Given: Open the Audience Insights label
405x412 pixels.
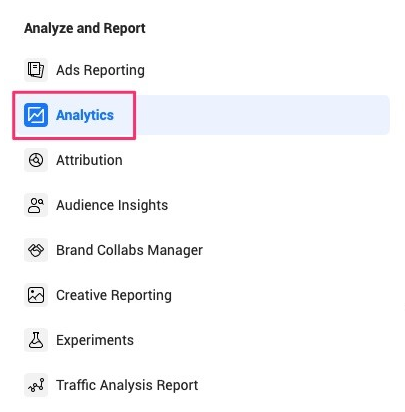Looking at the screenshot, I should (112, 205).
